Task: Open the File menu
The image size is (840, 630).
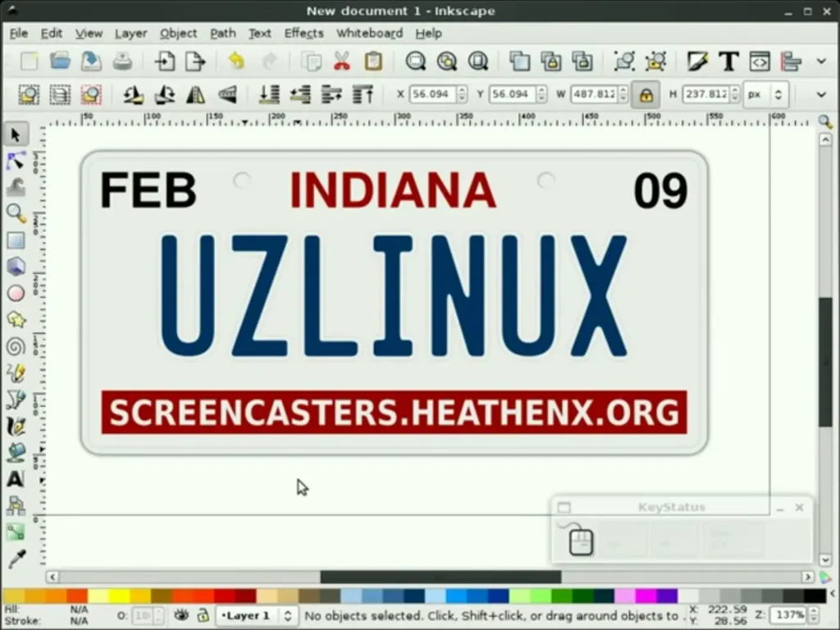Action: (x=18, y=33)
